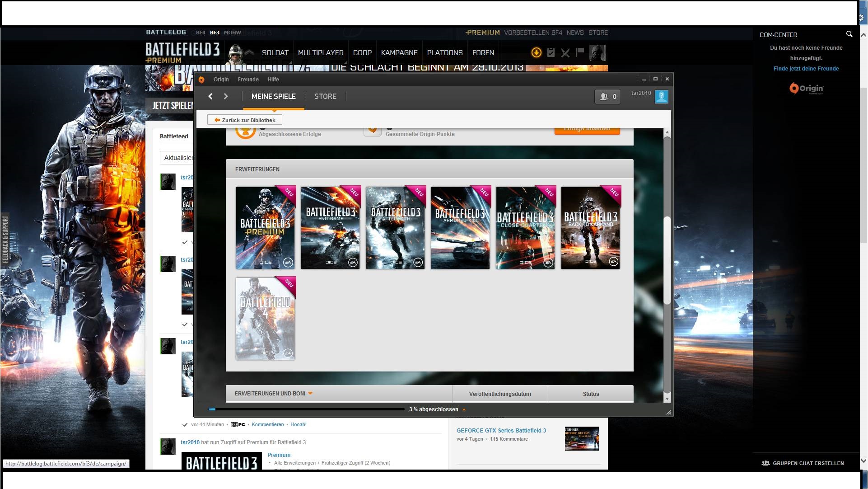Open MULTIPLAYER in Battlelog navigation

tap(321, 53)
